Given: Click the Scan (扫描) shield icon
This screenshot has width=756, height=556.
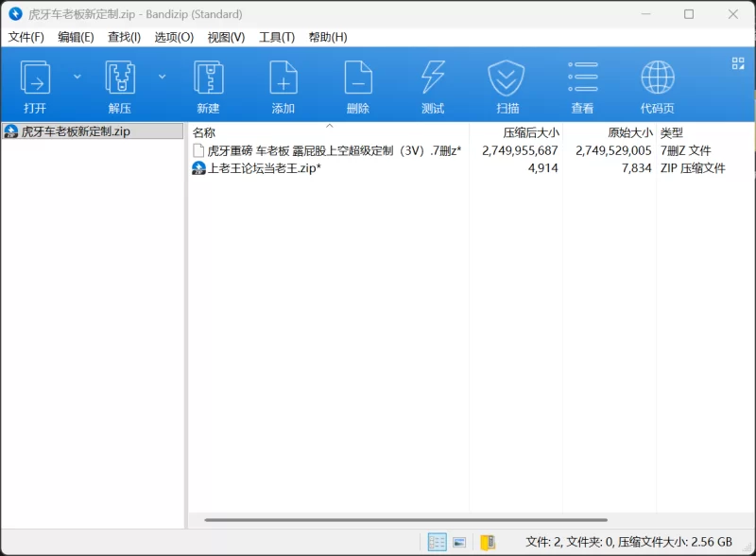Looking at the screenshot, I should pos(507,78).
